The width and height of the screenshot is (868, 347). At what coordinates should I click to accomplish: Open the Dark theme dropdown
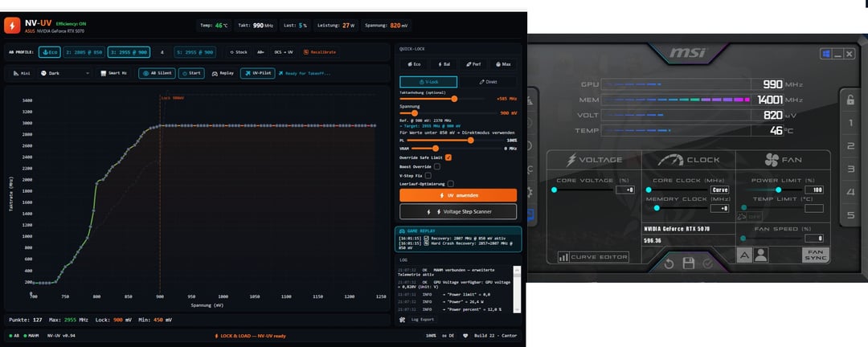[x=67, y=73]
